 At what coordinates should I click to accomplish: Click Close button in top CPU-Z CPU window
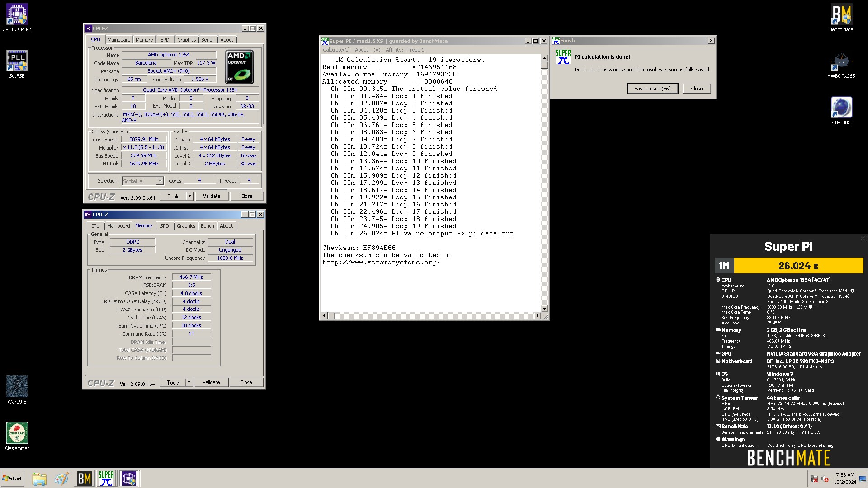[246, 196]
